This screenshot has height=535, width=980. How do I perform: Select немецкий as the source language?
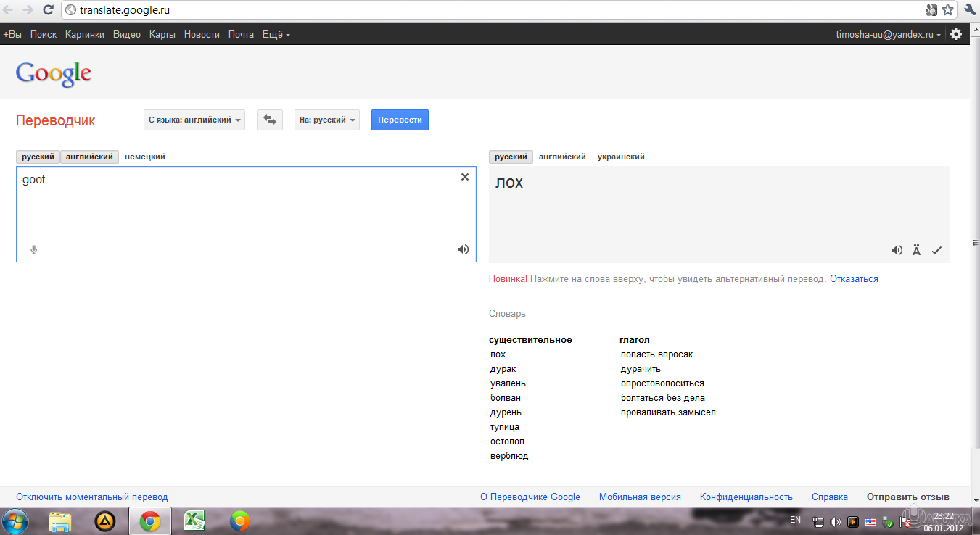[145, 157]
